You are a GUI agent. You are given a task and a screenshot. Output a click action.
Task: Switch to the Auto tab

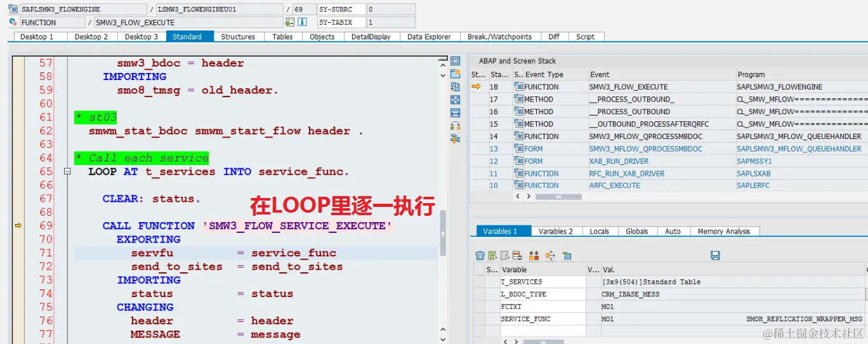pos(673,232)
